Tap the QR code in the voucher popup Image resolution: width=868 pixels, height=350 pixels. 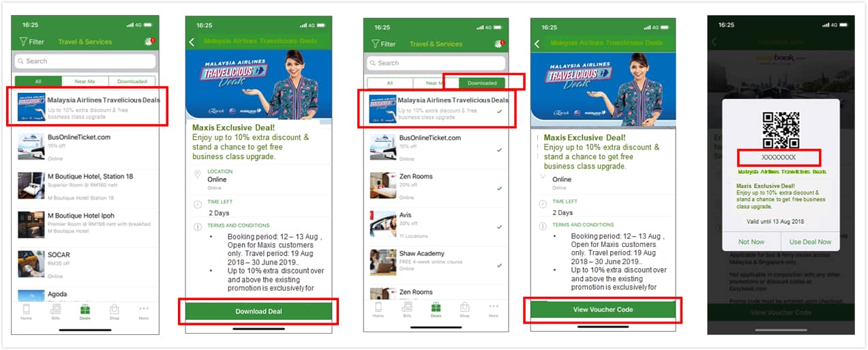[x=781, y=130]
